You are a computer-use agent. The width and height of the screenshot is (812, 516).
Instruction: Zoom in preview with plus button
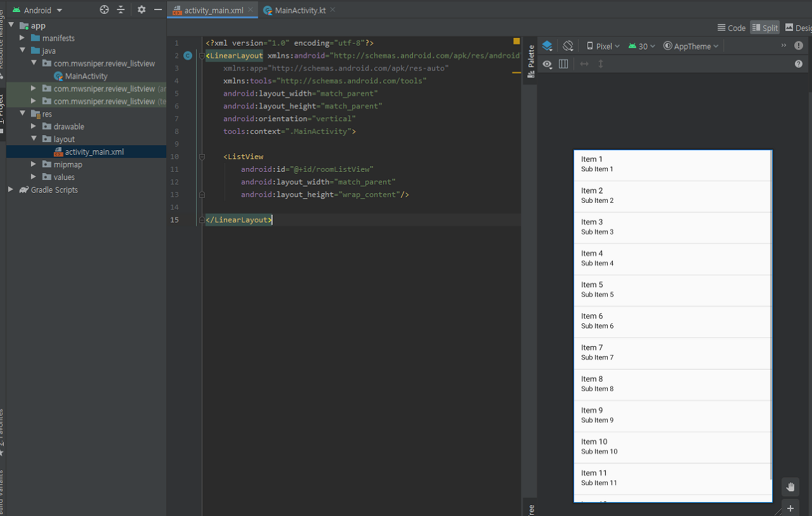[790, 508]
